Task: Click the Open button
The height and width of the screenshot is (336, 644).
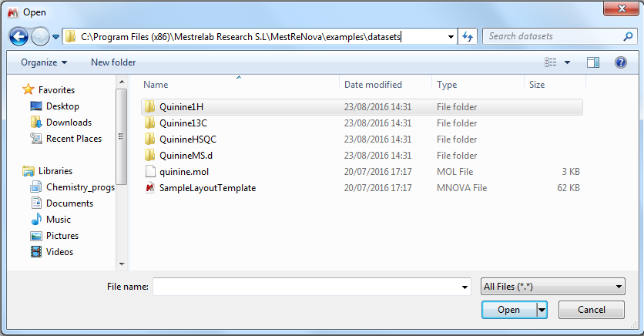Action: coord(509,310)
